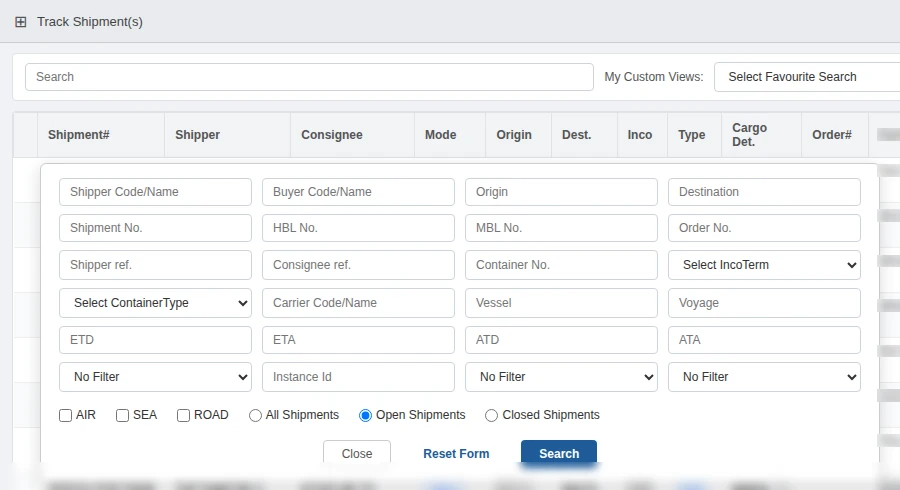
Task: Focus the ATA date field
Action: 764,340
